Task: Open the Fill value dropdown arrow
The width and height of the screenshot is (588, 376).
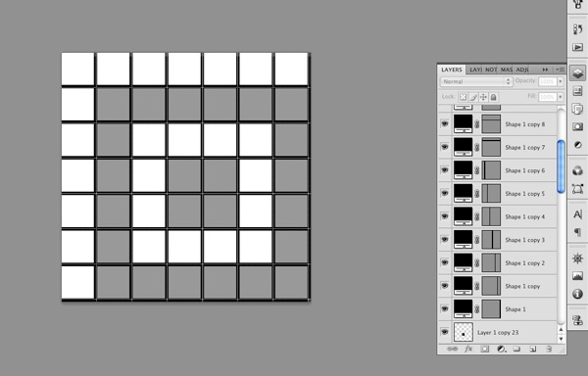Action: (x=561, y=97)
